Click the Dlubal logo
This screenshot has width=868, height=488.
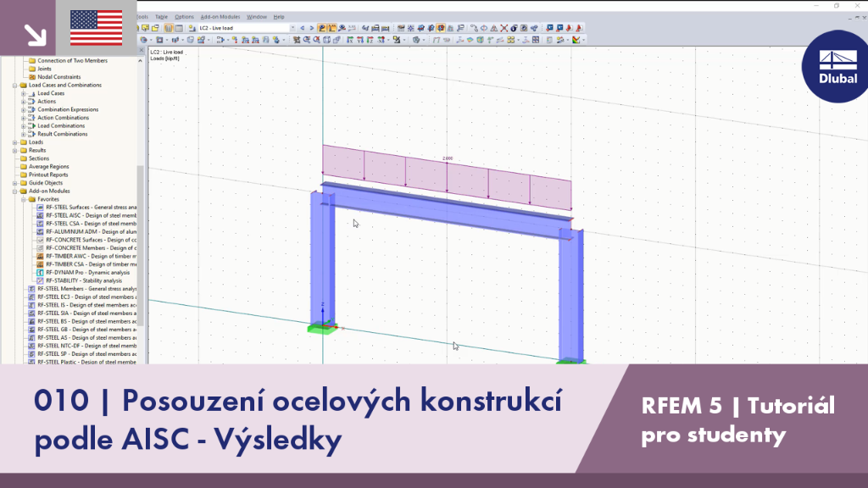[x=837, y=66]
